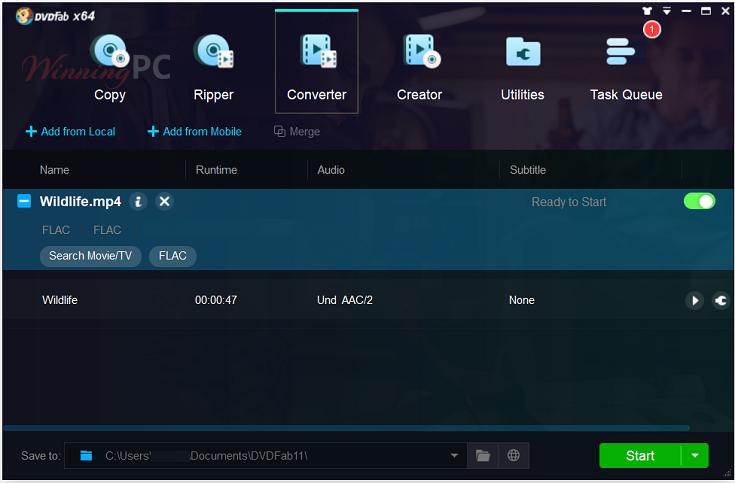Image resolution: width=735 pixels, height=483 pixels.
Task: Open the Start button dropdown arrow
Action: point(695,456)
